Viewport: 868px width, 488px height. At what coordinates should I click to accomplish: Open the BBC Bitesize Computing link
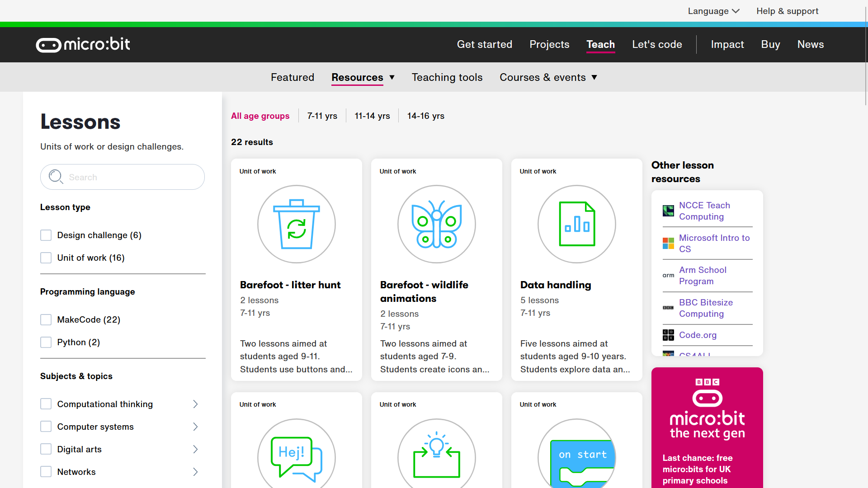click(x=706, y=308)
